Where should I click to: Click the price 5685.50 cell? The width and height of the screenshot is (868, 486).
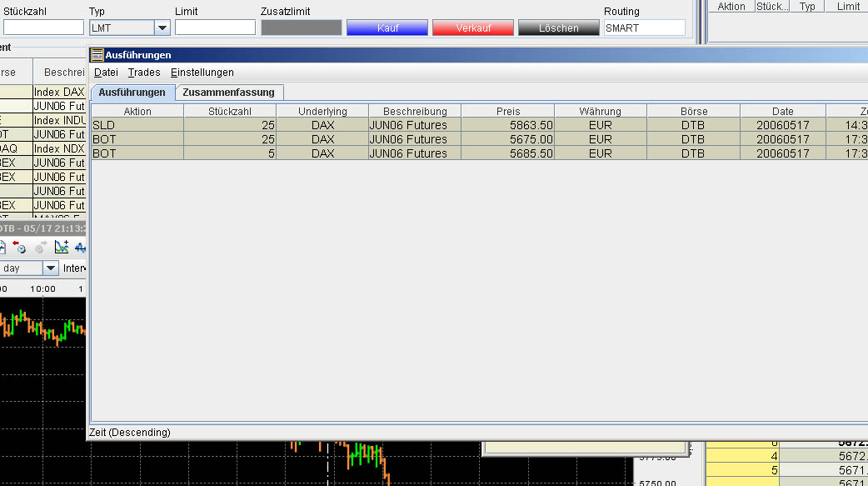pos(507,153)
